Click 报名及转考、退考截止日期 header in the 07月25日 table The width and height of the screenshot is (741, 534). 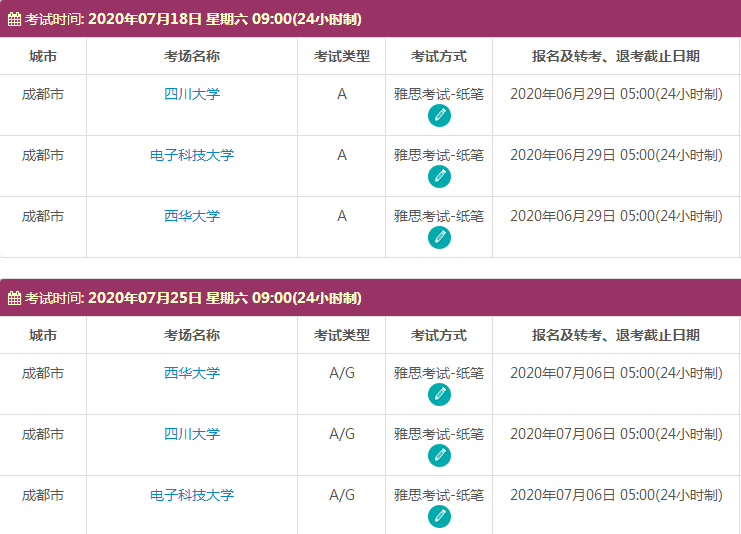[616, 336]
